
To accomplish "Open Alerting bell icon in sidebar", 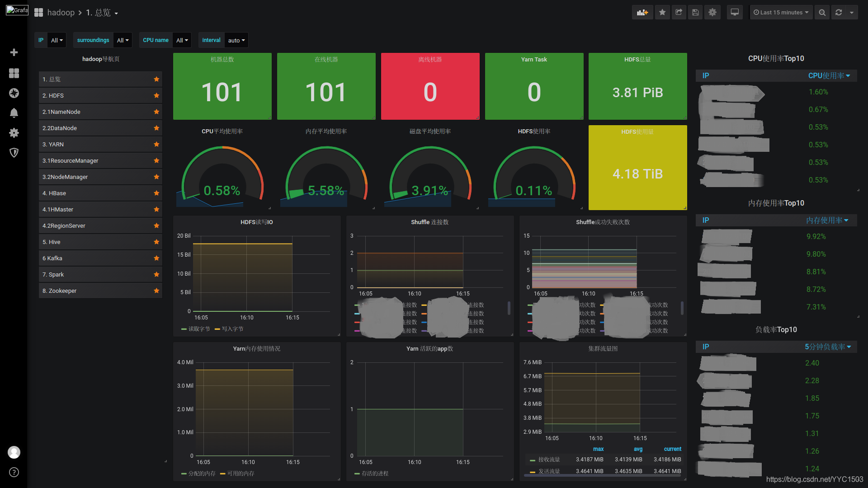I will click(14, 113).
